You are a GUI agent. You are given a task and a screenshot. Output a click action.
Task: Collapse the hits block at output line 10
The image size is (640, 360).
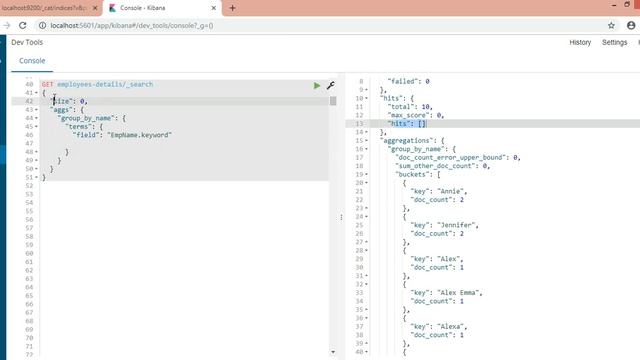(366, 98)
